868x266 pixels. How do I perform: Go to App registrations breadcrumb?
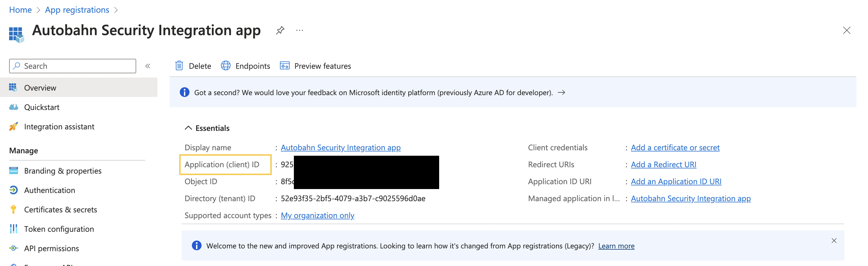click(77, 10)
